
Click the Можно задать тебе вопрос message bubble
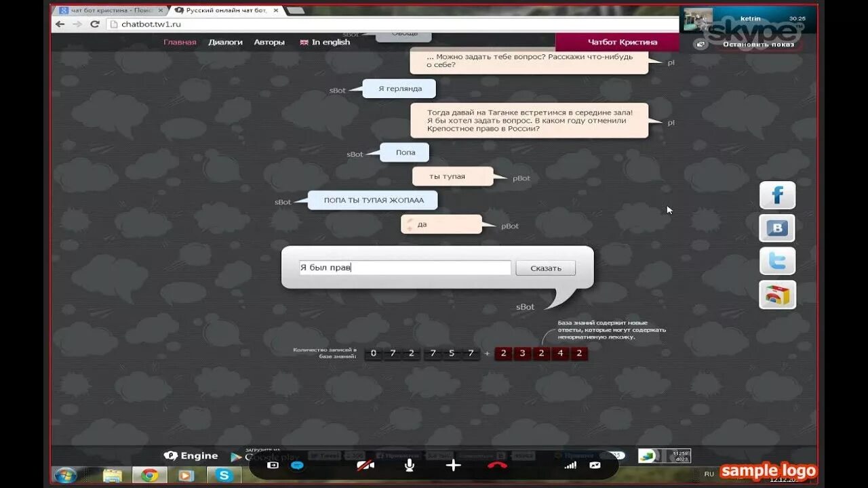point(529,61)
